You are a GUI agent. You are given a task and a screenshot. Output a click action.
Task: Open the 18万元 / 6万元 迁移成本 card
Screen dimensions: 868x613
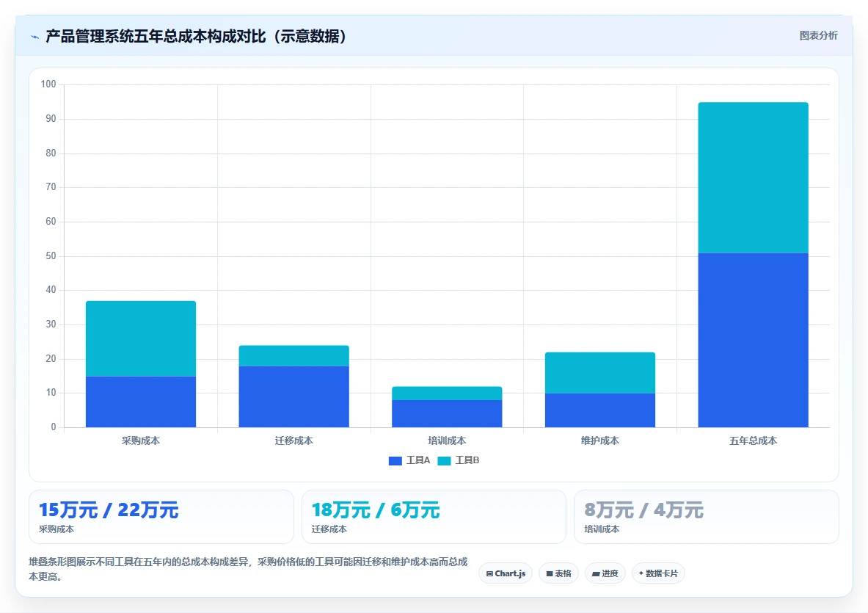(434, 517)
